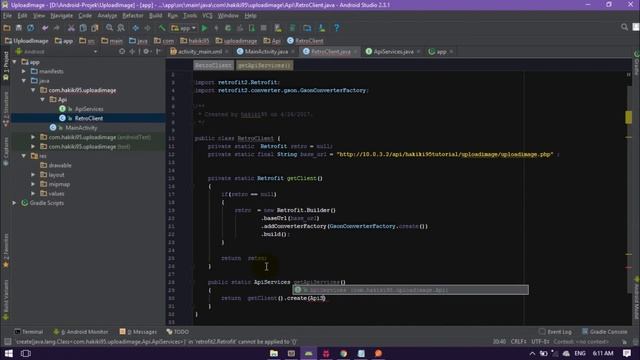640x360 pixels.
Task: Open the Navigate menu
Action: point(62,16)
